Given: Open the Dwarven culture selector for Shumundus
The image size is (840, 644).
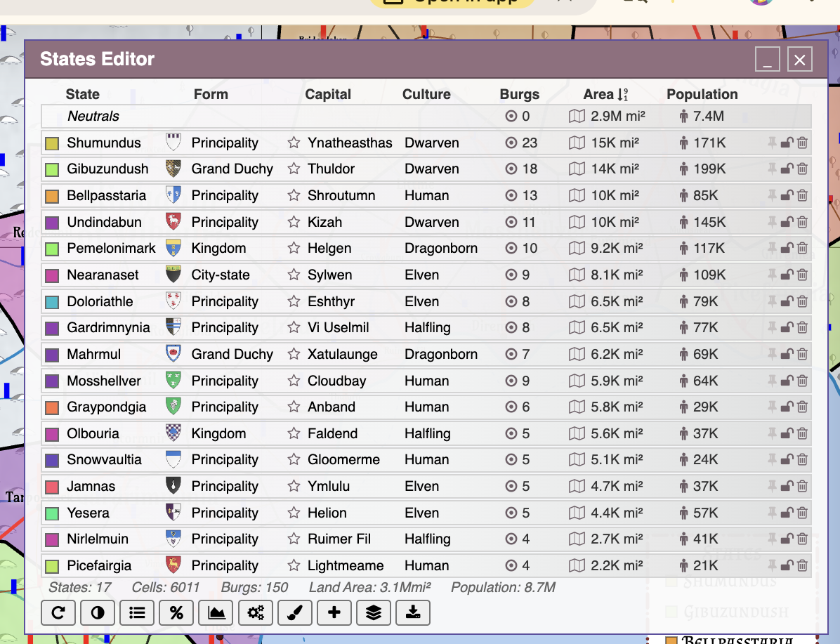Looking at the screenshot, I should [x=432, y=143].
